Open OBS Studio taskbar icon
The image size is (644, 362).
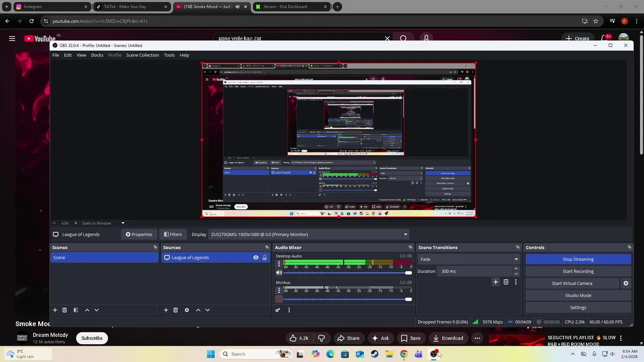(434, 354)
